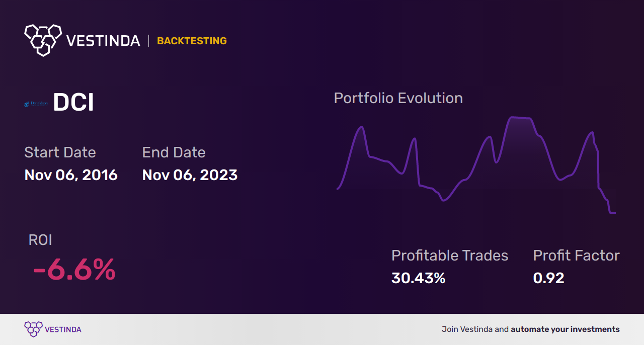
Task: Click the Vestinda logo in footer
Action: [34, 329]
